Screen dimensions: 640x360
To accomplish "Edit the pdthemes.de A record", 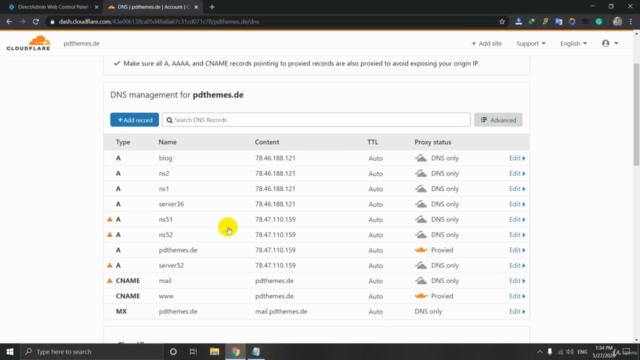I will 517,250.
